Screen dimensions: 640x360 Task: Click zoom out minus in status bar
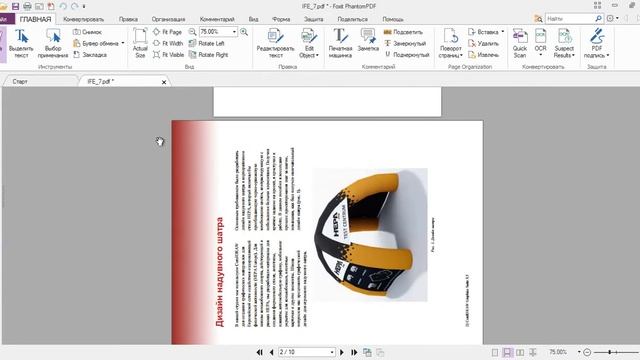click(x=587, y=352)
